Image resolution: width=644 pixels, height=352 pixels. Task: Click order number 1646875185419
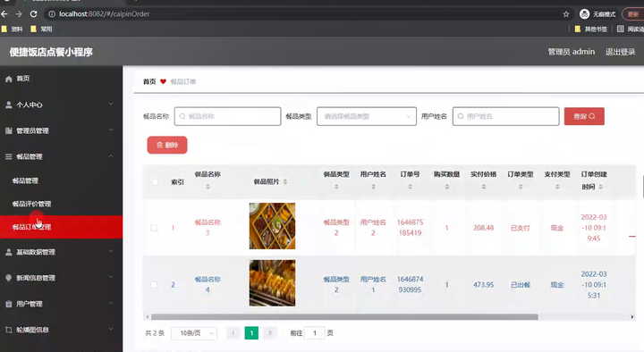coord(410,228)
